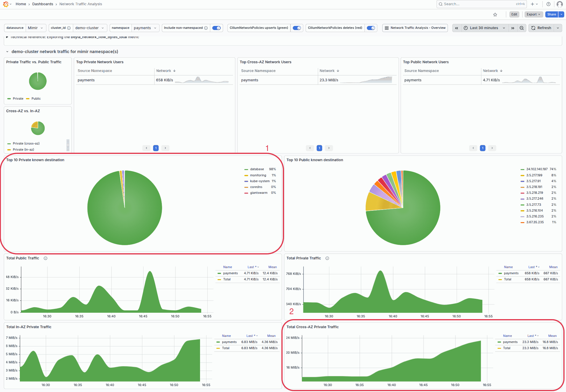Open the user profile avatar
Image resolution: width=566 pixels, height=392 pixels.
pos(559,4)
